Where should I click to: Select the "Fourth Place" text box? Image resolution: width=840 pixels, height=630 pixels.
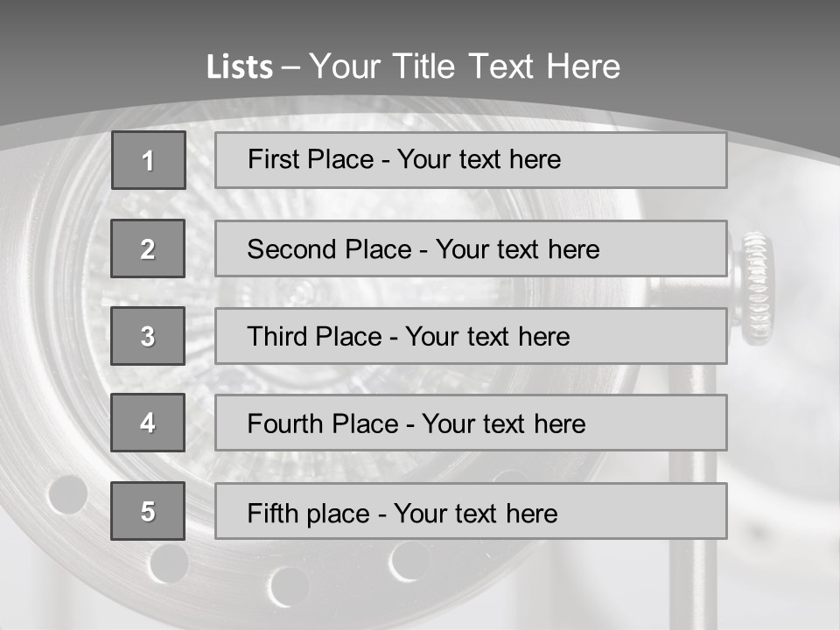pyautogui.click(x=471, y=423)
